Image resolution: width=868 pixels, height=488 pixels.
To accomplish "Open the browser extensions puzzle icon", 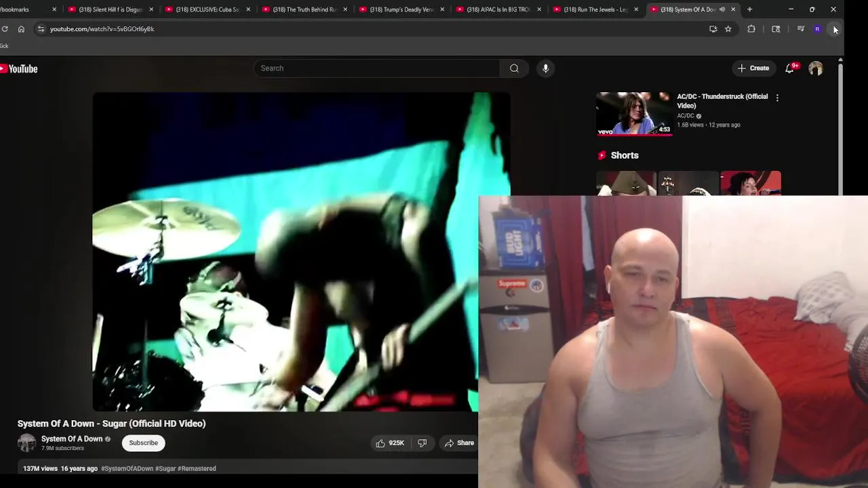I will click(x=751, y=29).
